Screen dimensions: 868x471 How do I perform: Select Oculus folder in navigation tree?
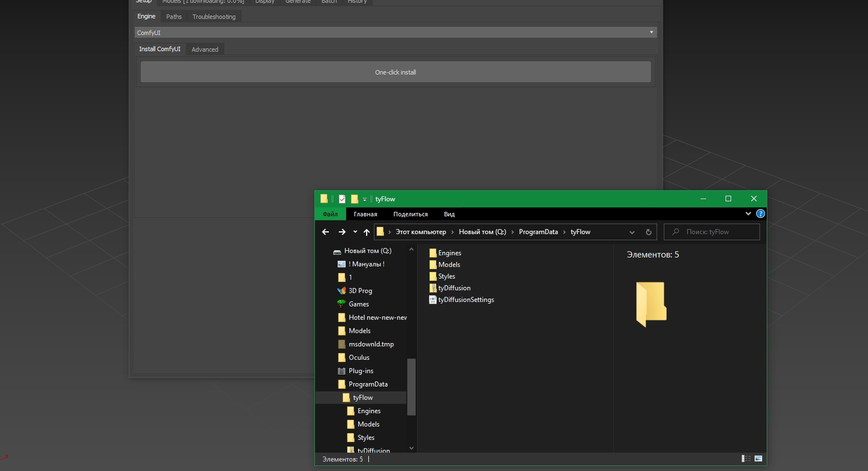pyautogui.click(x=359, y=358)
